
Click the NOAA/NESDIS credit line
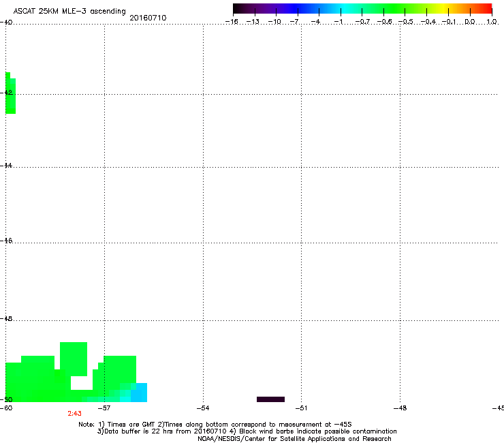tap(294, 439)
